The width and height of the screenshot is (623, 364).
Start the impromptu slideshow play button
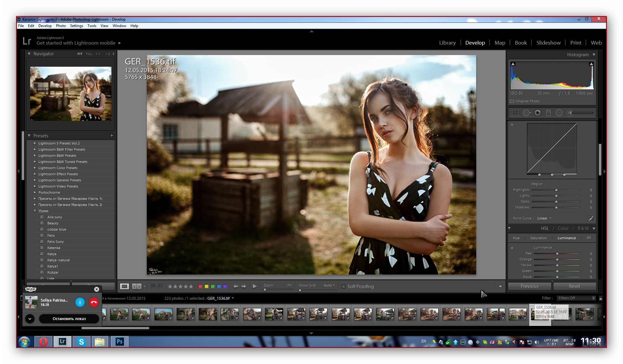coord(255,286)
